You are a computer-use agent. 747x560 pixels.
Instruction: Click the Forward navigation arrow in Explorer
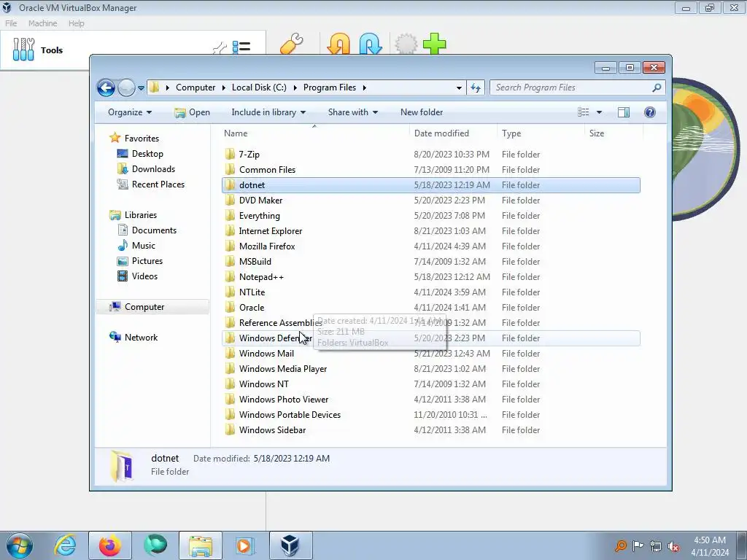click(x=126, y=87)
